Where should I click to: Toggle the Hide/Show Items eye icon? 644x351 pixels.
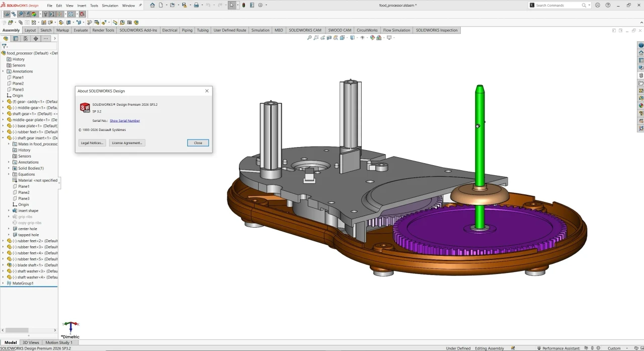tap(362, 38)
